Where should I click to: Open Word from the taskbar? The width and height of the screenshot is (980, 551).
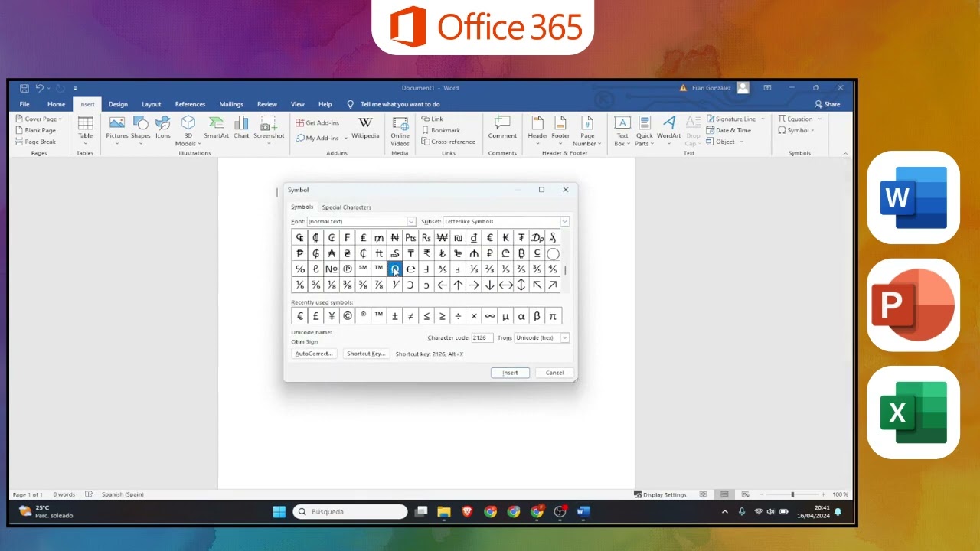[x=583, y=511]
